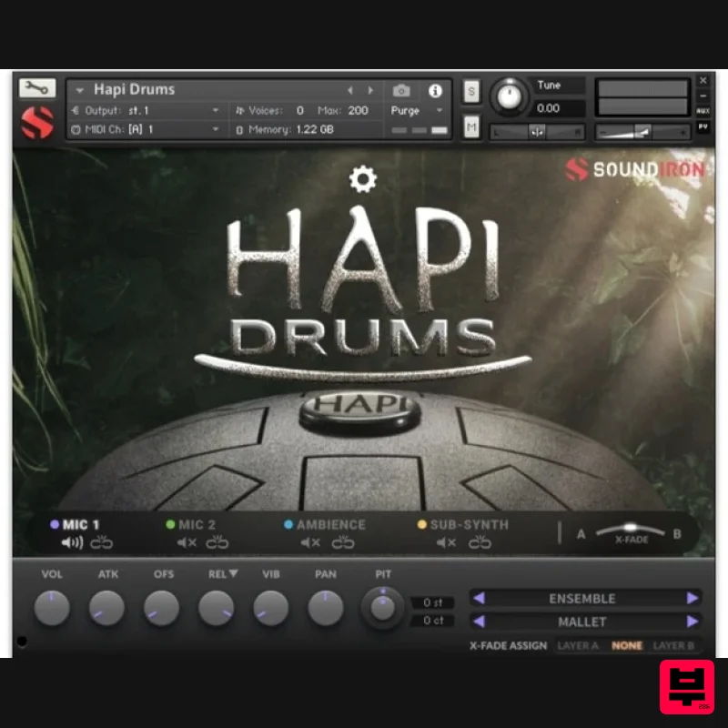Collapse instrument with Hapi Drums name arrow

pyautogui.click(x=79, y=90)
